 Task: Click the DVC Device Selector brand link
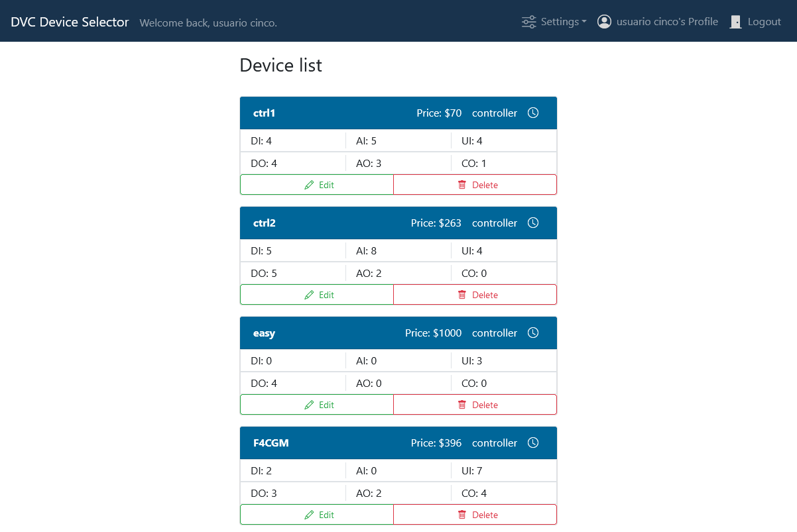[69, 21]
